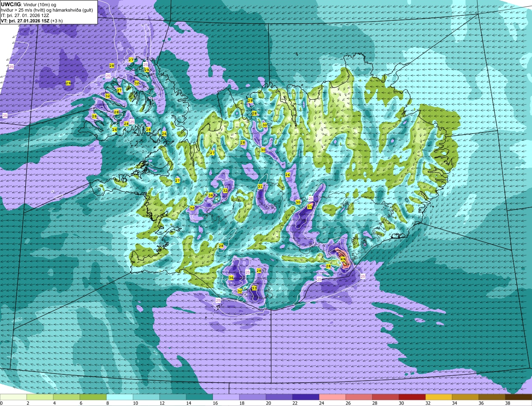Click the color scale tick label '10'
This screenshot has width=532, height=406.
point(135,403)
